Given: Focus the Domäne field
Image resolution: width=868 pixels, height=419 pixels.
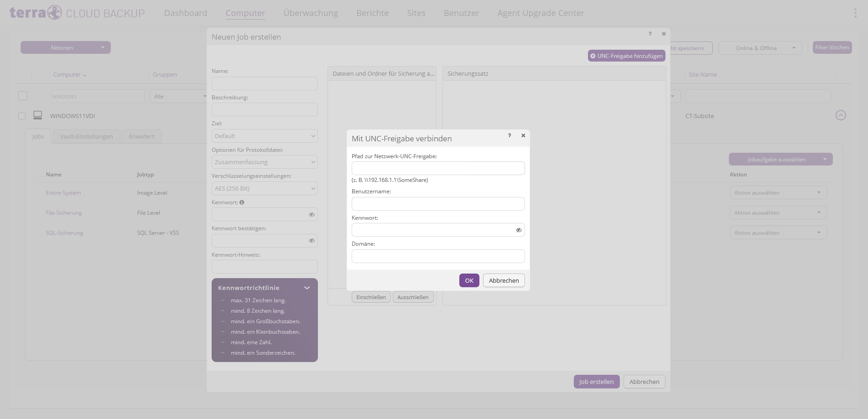Looking at the screenshot, I should (438, 256).
